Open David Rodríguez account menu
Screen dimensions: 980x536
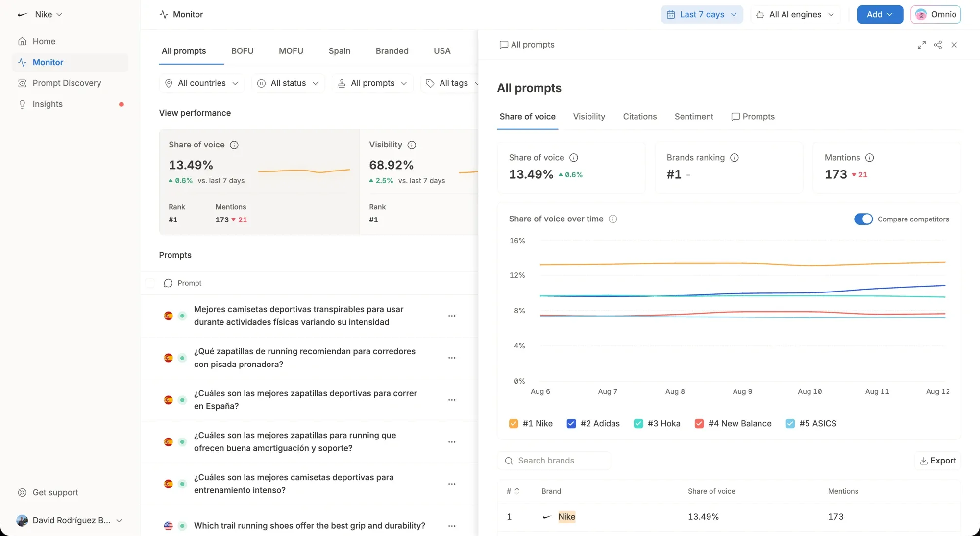pos(69,521)
